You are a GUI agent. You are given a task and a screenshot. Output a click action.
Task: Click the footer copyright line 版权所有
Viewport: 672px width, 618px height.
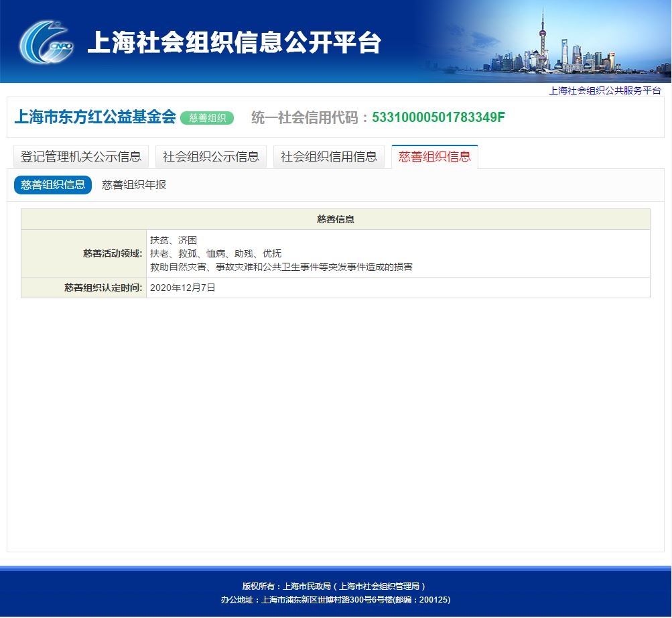click(x=334, y=586)
